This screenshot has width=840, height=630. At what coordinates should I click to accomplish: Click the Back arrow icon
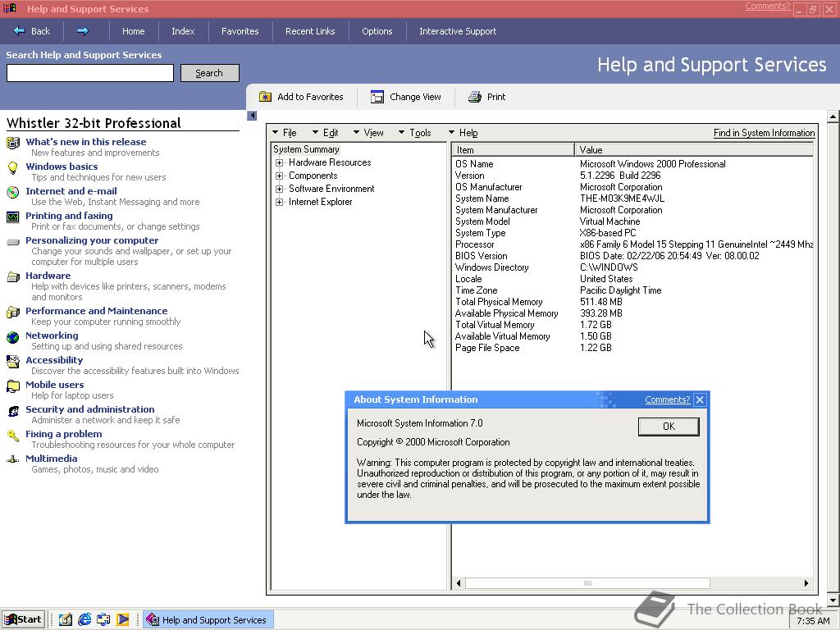[20, 31]
